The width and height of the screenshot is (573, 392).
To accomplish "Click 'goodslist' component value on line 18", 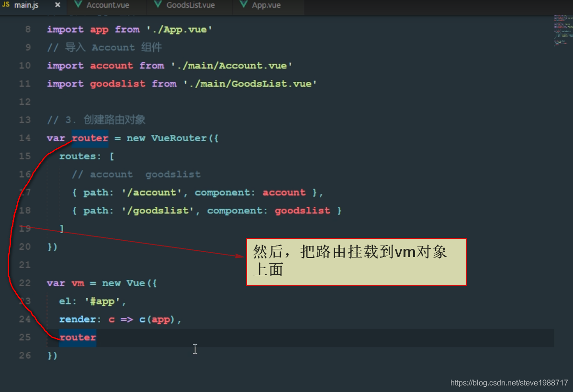I will 302,211.
